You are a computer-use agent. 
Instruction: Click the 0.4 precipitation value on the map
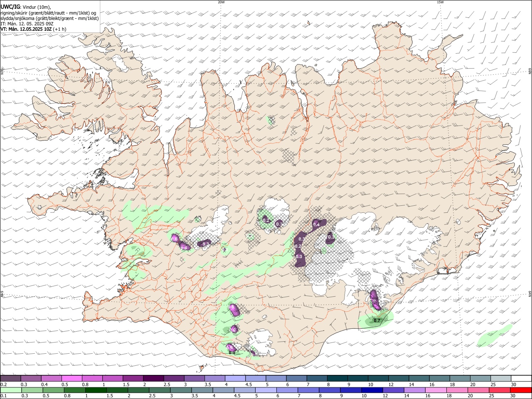tap(316, 224)
